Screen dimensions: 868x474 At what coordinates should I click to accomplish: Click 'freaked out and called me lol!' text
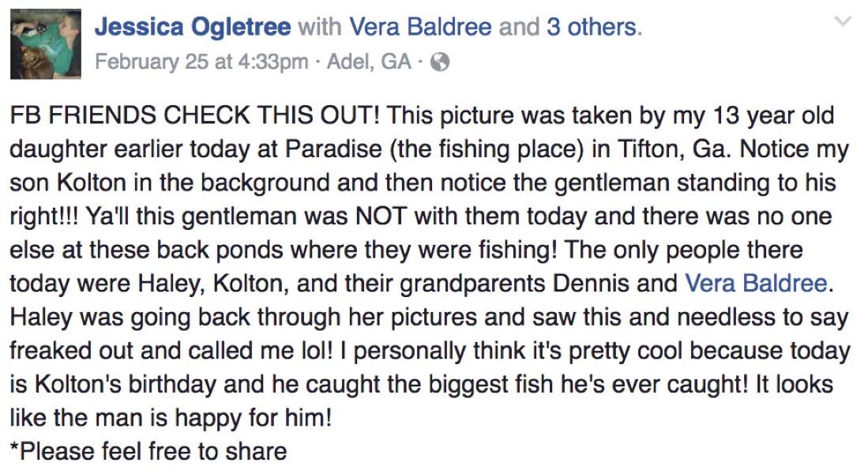tap(172, 351)
